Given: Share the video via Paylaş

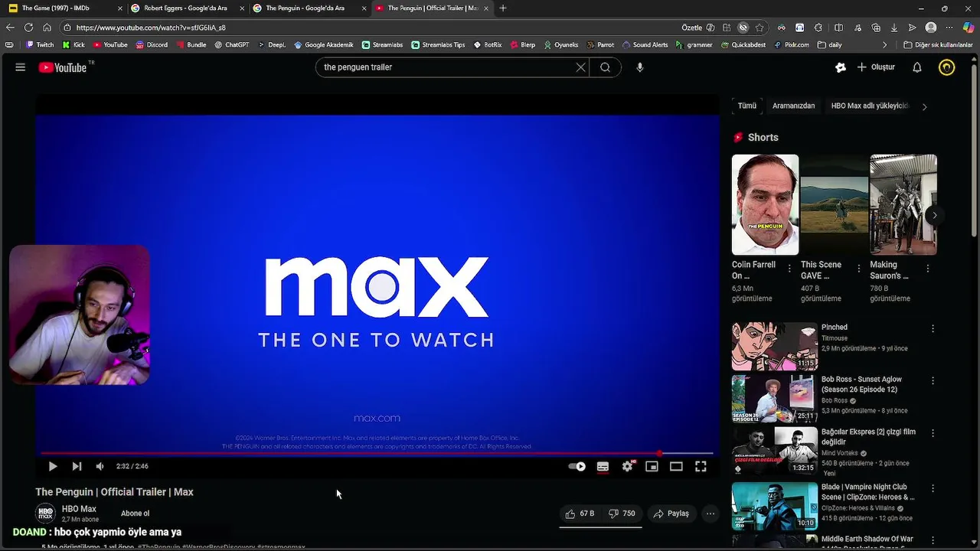Looking at the screenshot, I should tap(671, 514).
